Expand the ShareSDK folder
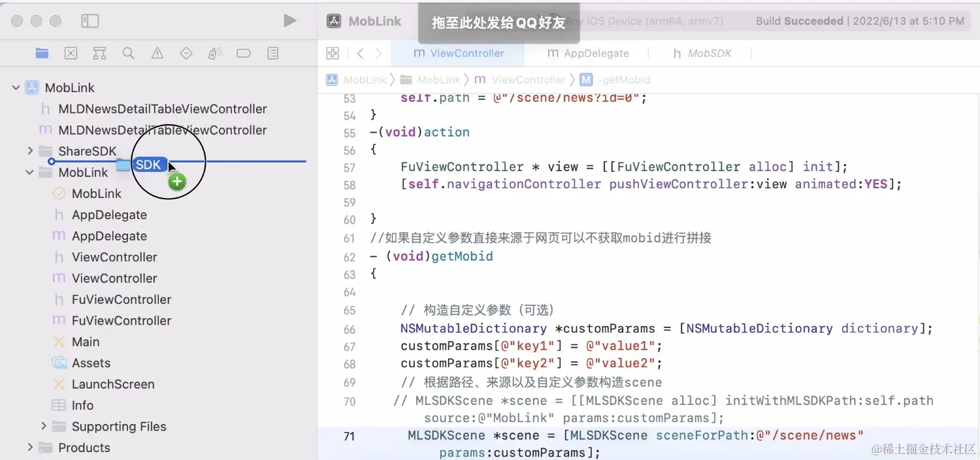Viewport: 980px width, 460px height. (x=29, y=151)
